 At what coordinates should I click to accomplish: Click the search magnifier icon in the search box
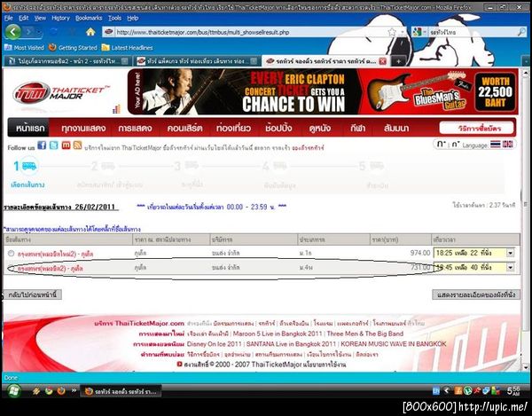coord(520,32)
